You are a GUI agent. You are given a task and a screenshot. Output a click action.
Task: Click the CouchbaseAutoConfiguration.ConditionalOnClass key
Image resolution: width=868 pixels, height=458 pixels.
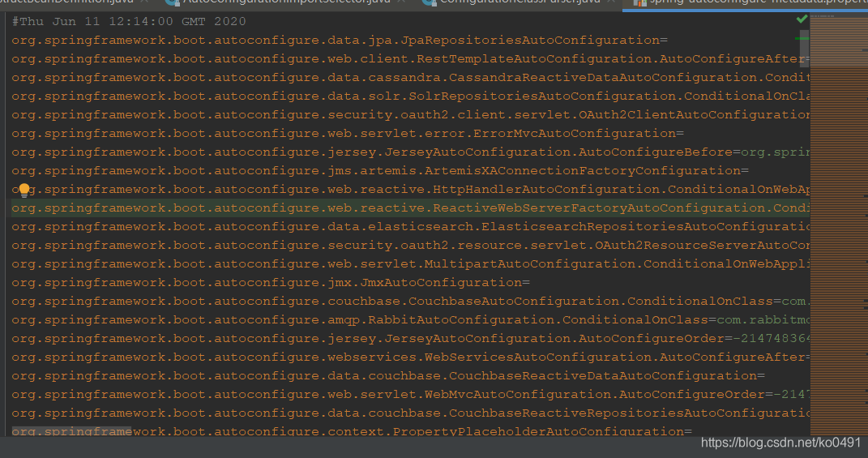point(392,302)
